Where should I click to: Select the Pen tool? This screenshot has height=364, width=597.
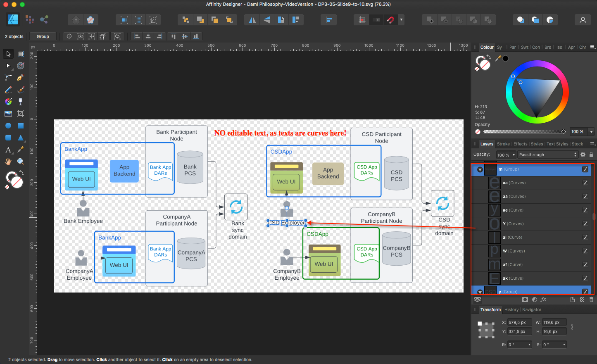tap(20, 78)
